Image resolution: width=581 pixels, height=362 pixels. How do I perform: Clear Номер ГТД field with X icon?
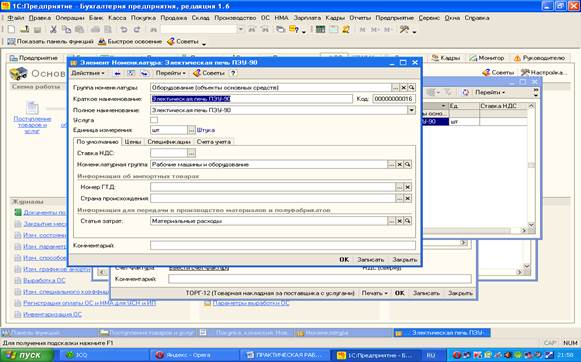(408, 187)
